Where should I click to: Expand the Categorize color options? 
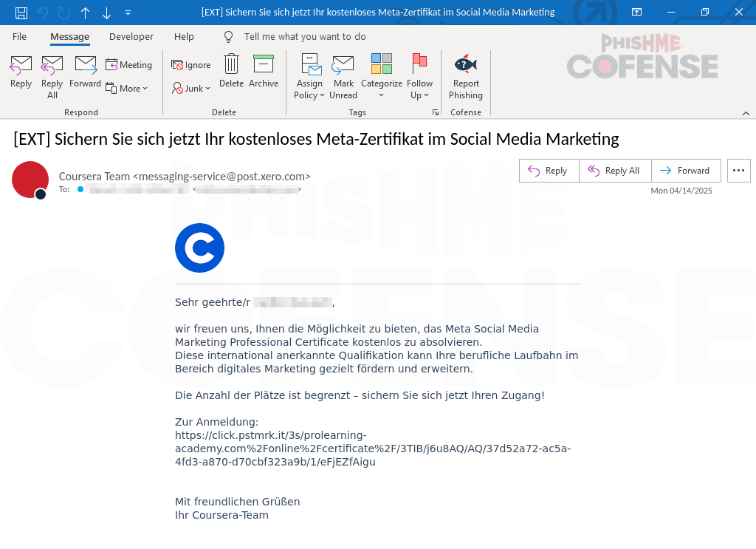(381, 77)
